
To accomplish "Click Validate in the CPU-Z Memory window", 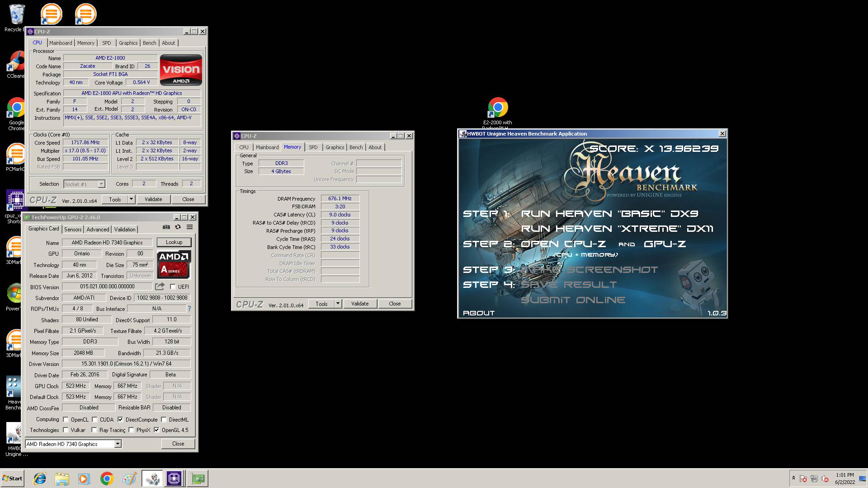I will click(x=360, y=304).
